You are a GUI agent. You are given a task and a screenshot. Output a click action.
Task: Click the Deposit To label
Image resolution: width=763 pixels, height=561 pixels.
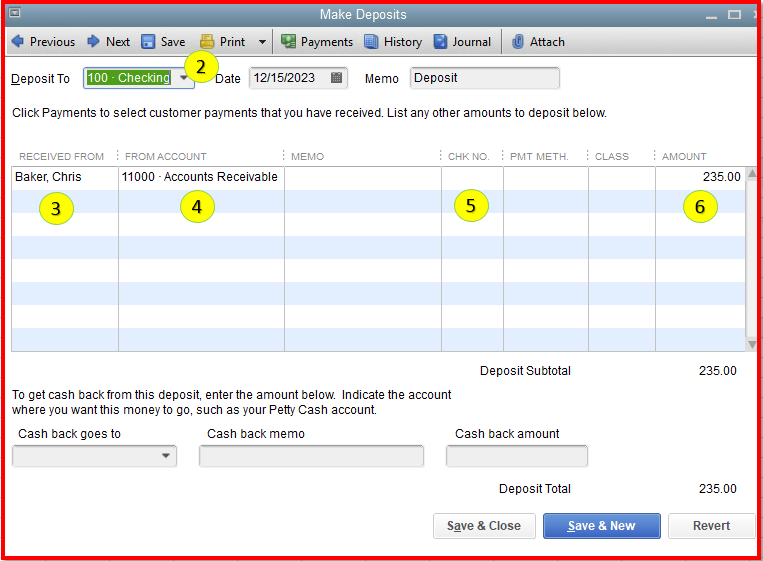[40, 79]
